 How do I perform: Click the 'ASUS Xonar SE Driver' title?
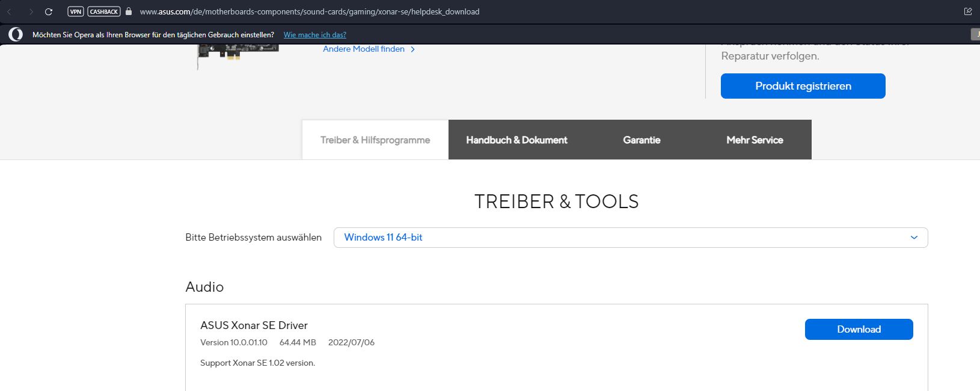[254, 325]
